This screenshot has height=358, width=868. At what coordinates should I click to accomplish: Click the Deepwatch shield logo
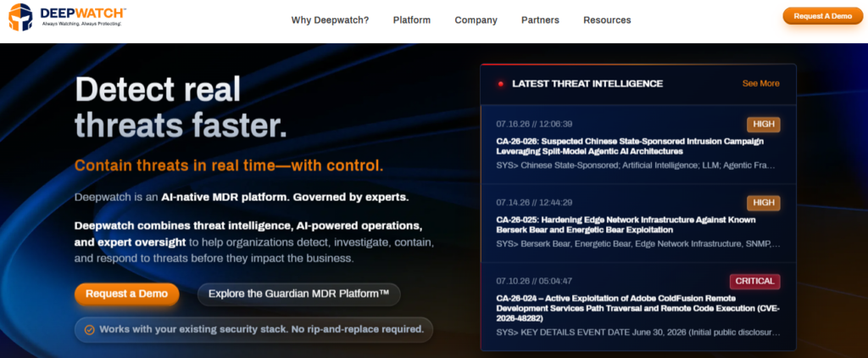(20, 17)
